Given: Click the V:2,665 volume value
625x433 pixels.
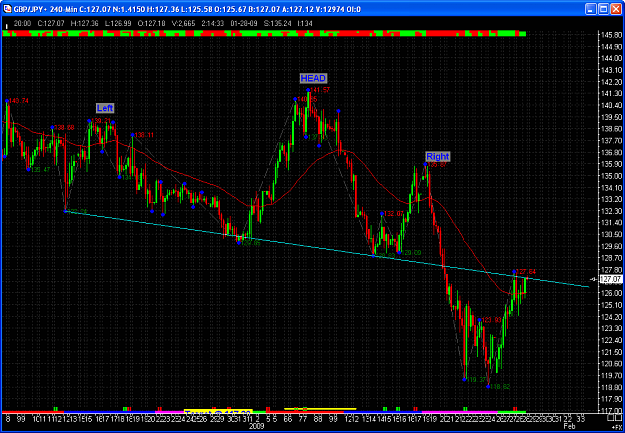Looking at the screenshot, I should click(183, 24).
